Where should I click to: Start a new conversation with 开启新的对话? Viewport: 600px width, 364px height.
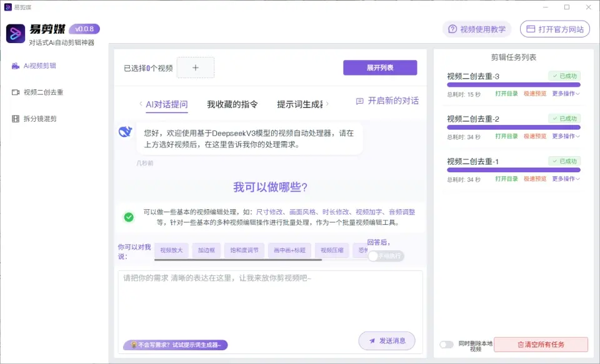click(x=387, y=101)
